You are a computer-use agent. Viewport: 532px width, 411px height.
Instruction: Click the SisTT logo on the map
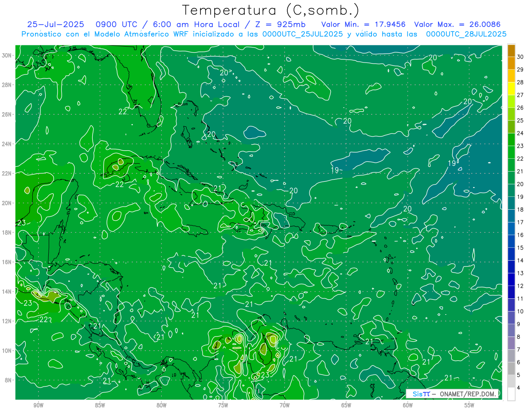pos(421,394)
